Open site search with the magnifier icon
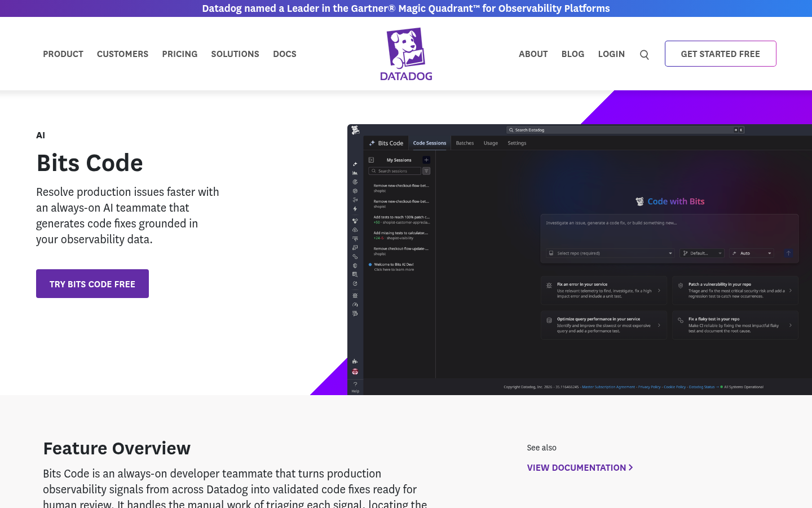This screenshot has height=508, width=812. pos(645,55)
